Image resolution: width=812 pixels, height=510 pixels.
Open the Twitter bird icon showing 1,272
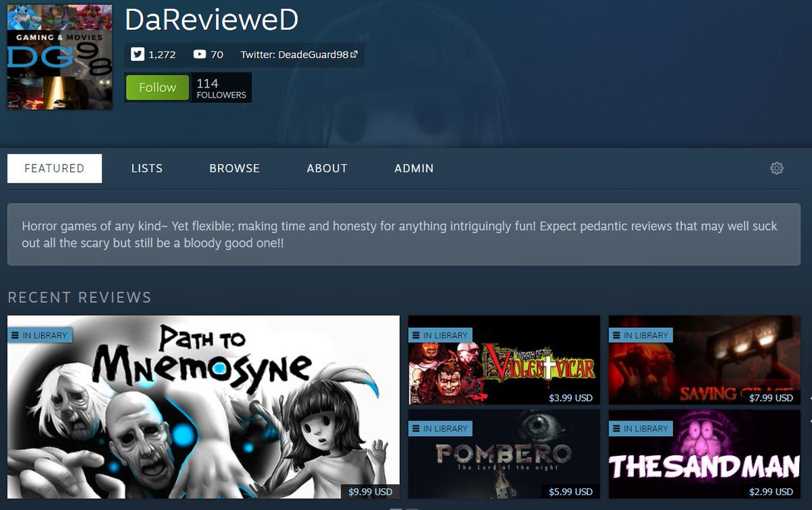[137, 55]
